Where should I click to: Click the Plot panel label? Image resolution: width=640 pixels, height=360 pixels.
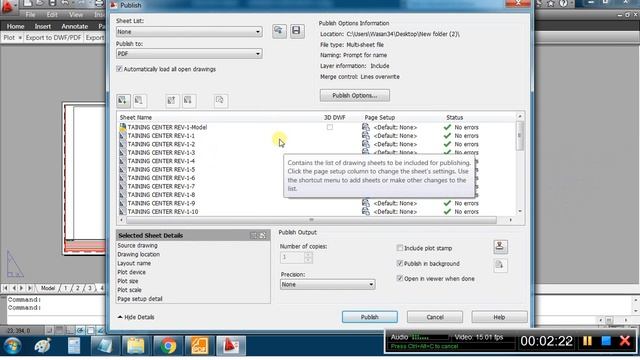9,38
